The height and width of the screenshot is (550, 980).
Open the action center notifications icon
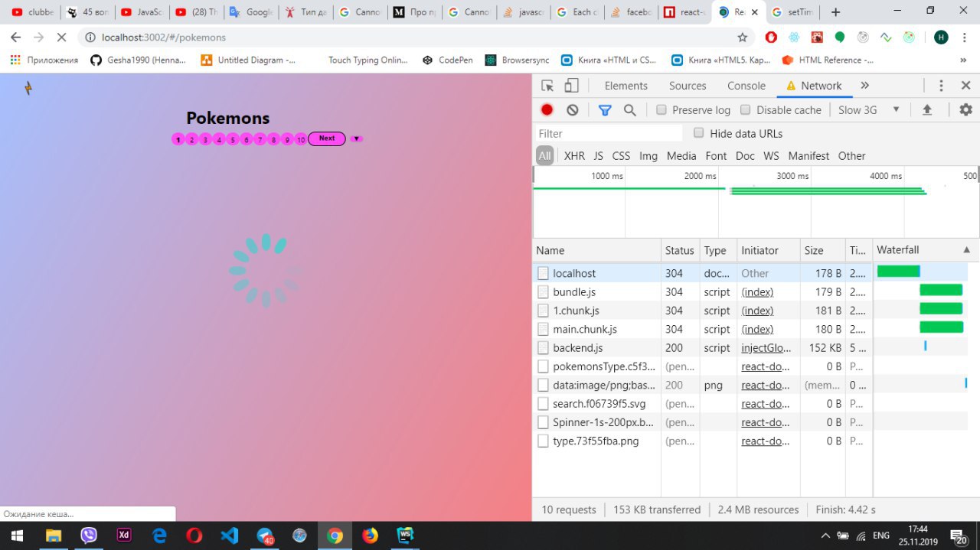coord(957,535)
